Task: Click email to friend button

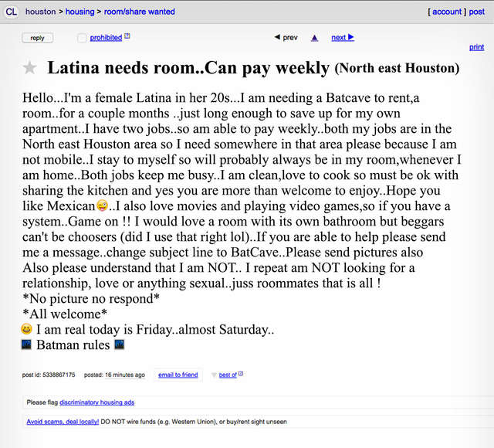Action: pyautogui.click(x=178, y=375)
